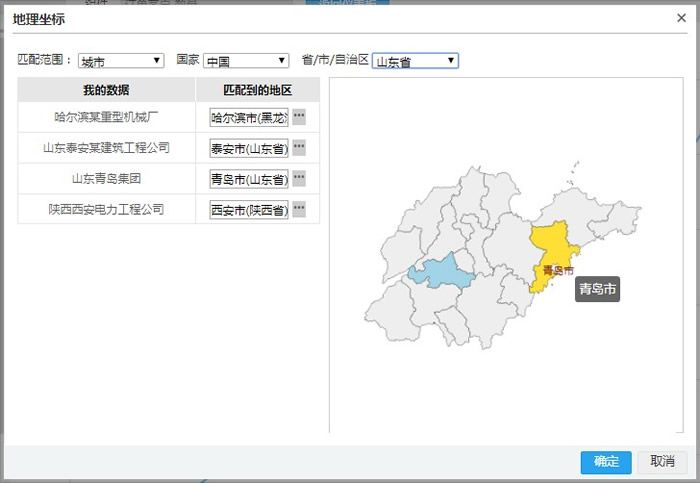Screen dimensions: 700x483
Task: Select the 青岛市(山东省) matched region field
Action: coord(249,179)
